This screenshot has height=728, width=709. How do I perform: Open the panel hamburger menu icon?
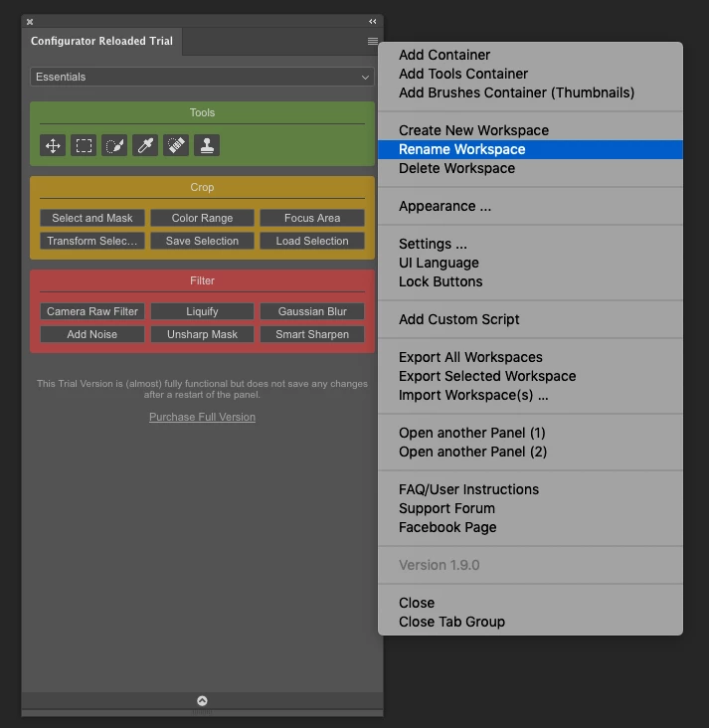(x=372, y=42)
